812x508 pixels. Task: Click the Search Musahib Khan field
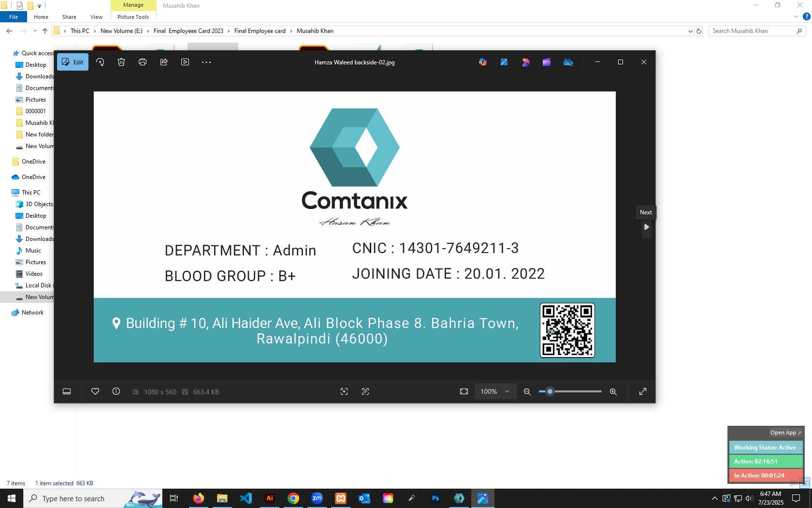[757, 31]
